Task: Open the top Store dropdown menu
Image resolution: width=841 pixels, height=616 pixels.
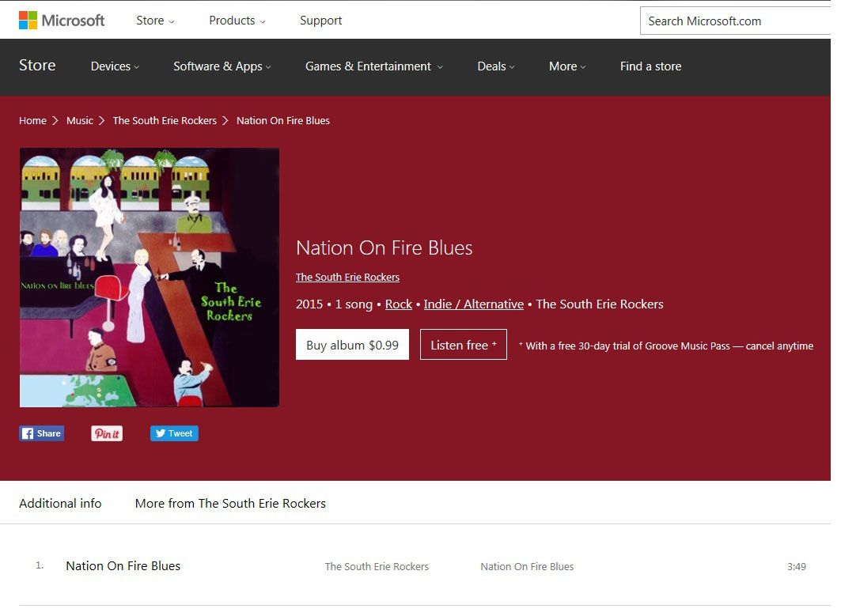Action: [155, 21]
